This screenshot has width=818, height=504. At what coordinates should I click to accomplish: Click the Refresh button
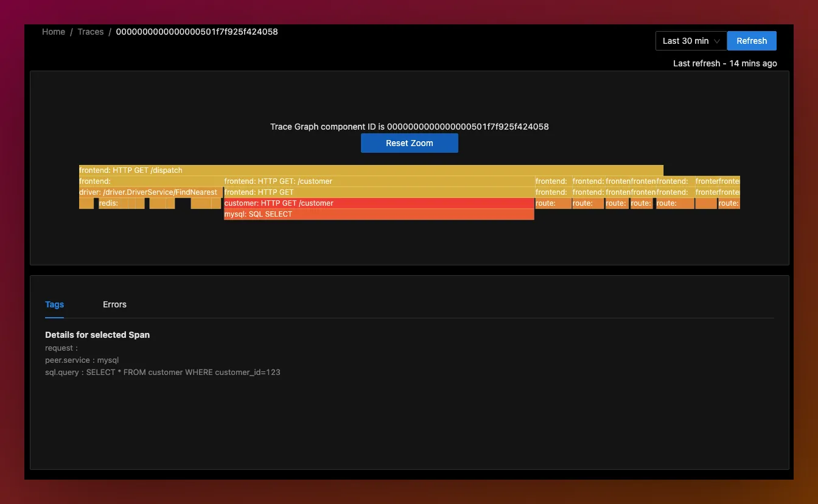tap(752, 41)
